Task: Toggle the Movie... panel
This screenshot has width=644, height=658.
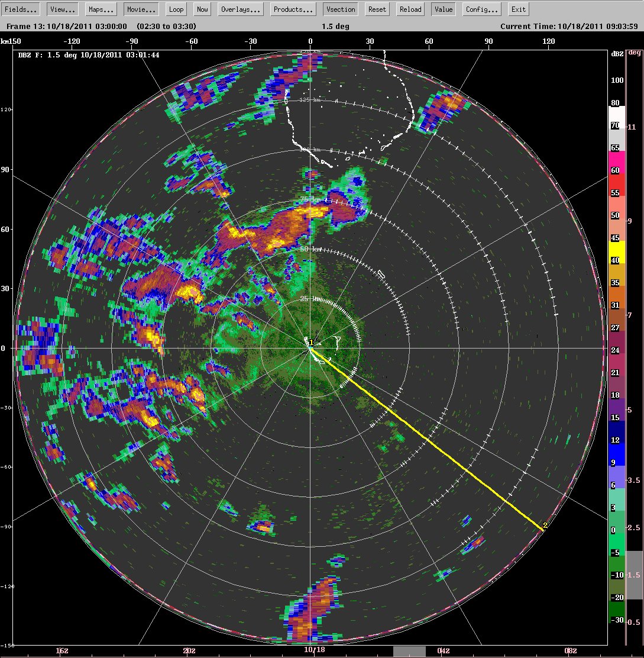Action: 141,9
